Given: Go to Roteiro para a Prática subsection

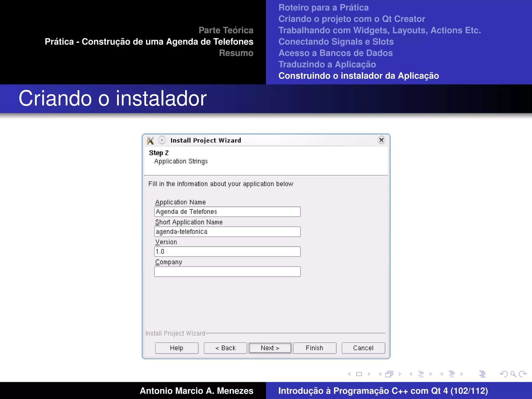Looking at the screenshot, I should (323, 8).
